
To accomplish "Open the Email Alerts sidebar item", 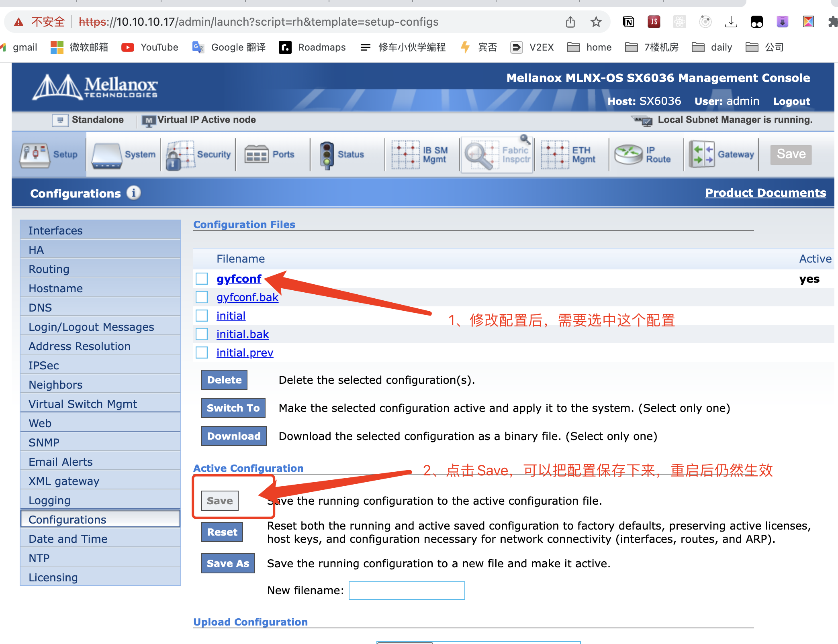I will [x=100, y=462].
